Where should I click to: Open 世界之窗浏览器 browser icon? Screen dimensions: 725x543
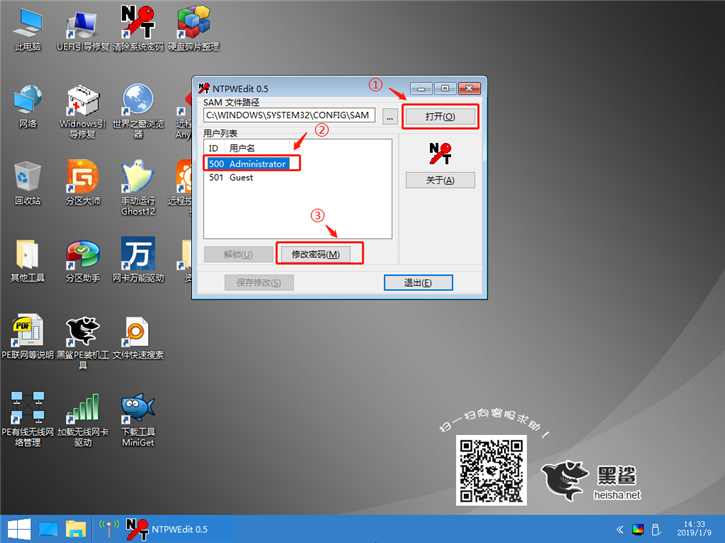click(138, 103)
